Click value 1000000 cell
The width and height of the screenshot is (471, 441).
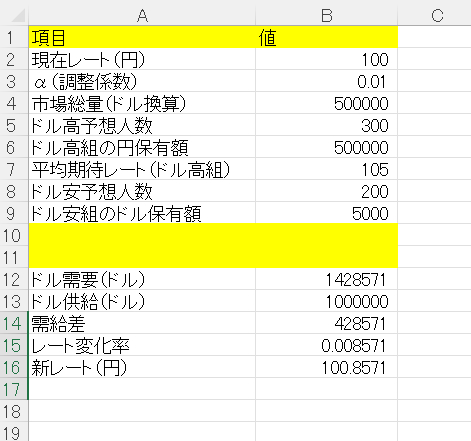coord(326,301)
